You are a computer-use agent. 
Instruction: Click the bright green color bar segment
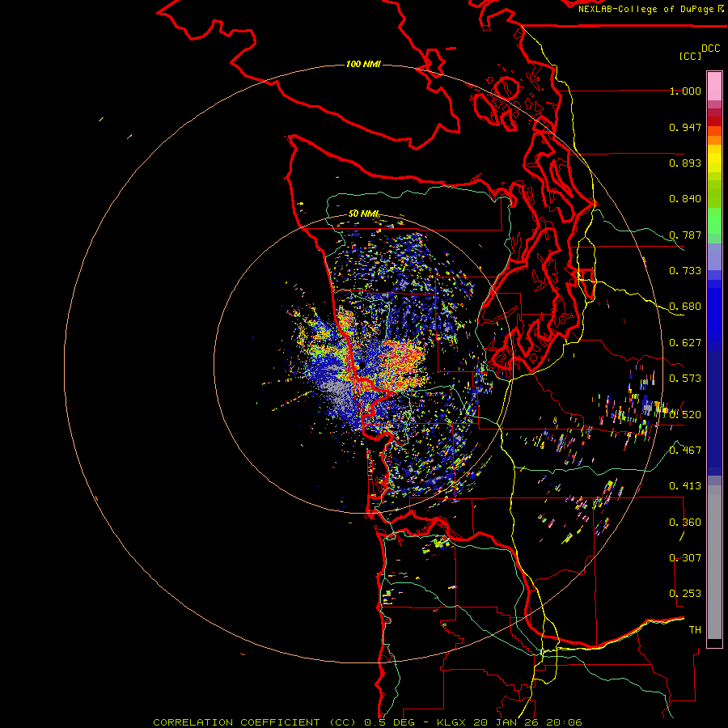tap(714, 221)
